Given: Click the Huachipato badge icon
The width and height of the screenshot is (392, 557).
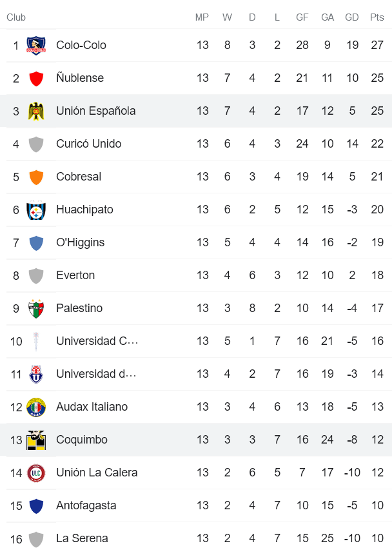Looking at the screenshot, I should pos(37,210).
